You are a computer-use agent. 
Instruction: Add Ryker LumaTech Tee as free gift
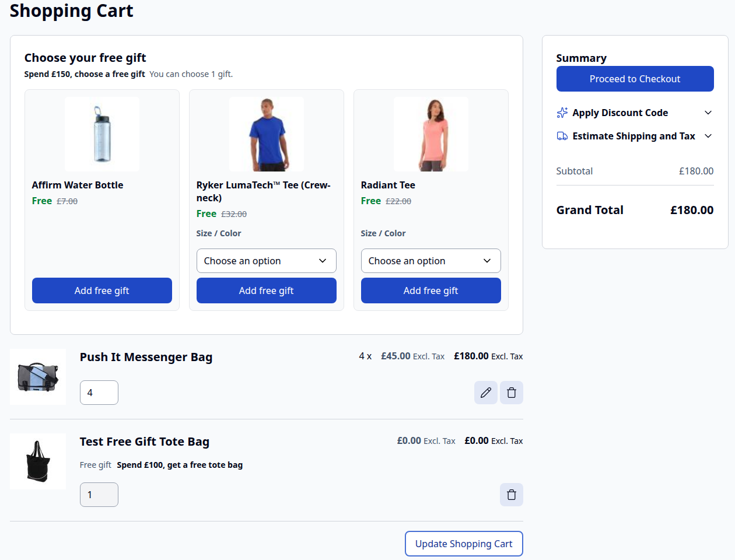(267, 290)
